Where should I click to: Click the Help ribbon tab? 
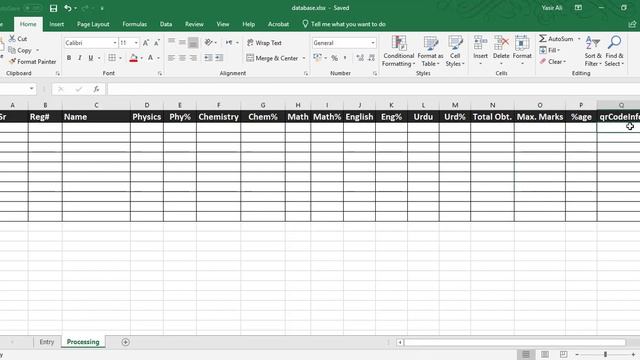[x=248, y=24]
